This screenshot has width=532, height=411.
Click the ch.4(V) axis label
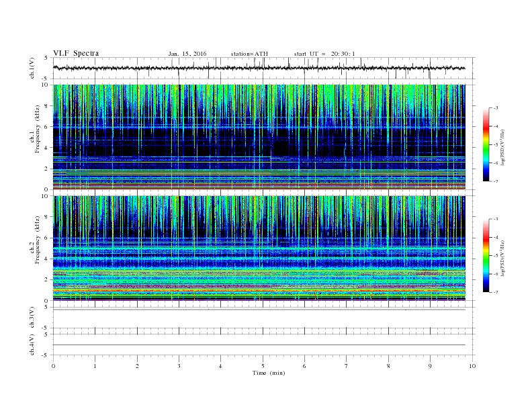pos(32,345)
